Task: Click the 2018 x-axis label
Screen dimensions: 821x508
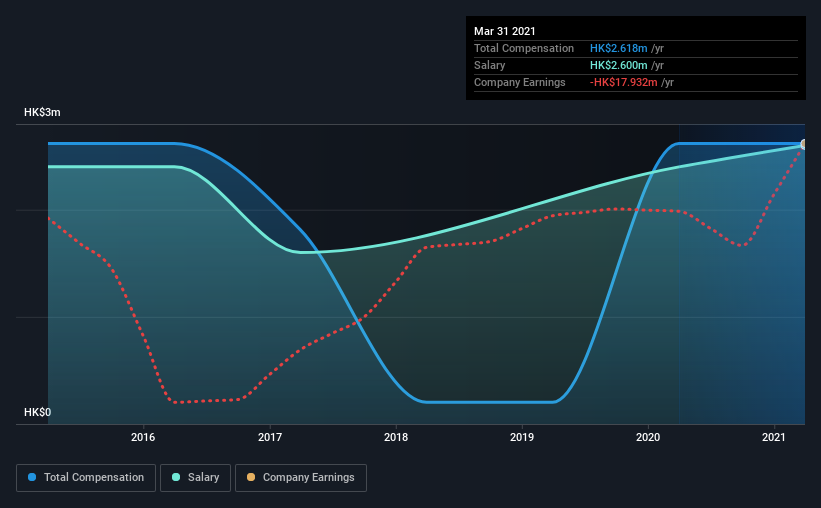Action: pos(396,437)
